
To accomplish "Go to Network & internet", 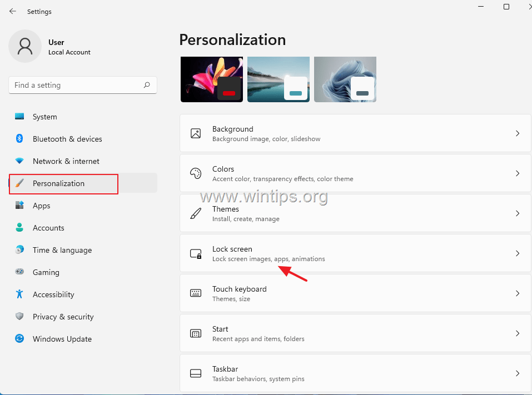I will pyautogui.click(x=83, y=161).
